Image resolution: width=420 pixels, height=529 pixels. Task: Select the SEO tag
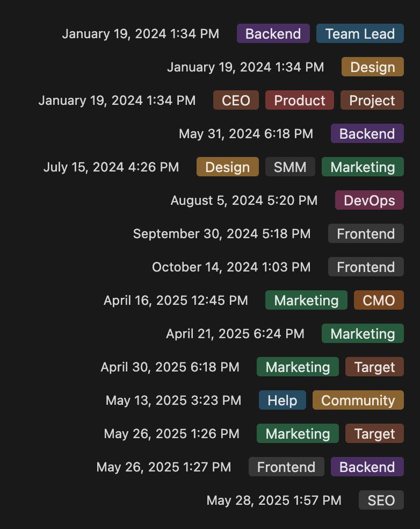pyautogui.click(x=381, y=500)
